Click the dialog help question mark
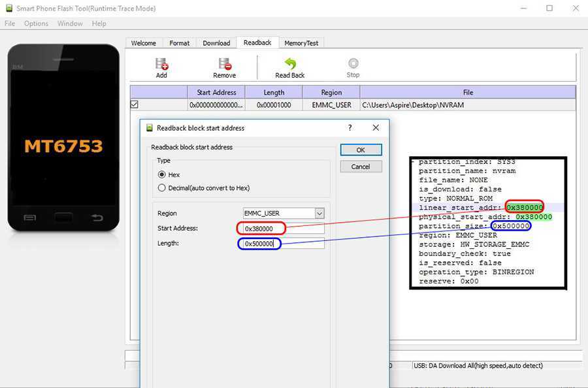588x388 pixels. click(350, 128)
